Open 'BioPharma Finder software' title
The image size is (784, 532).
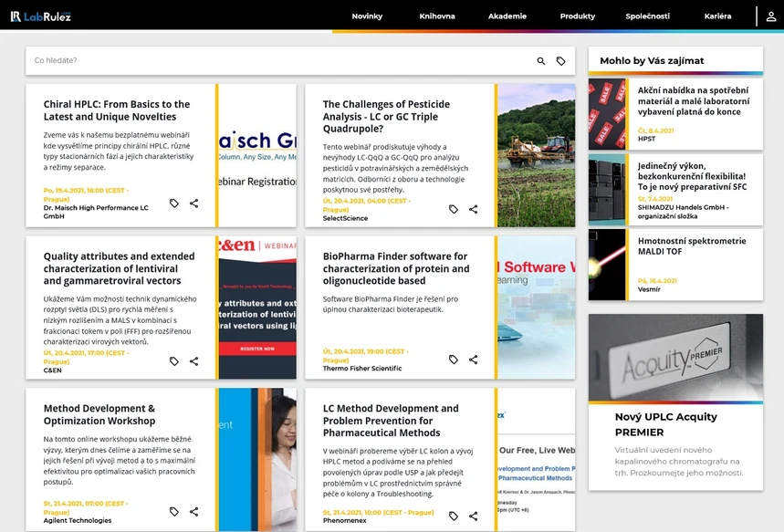click(396, 268)
